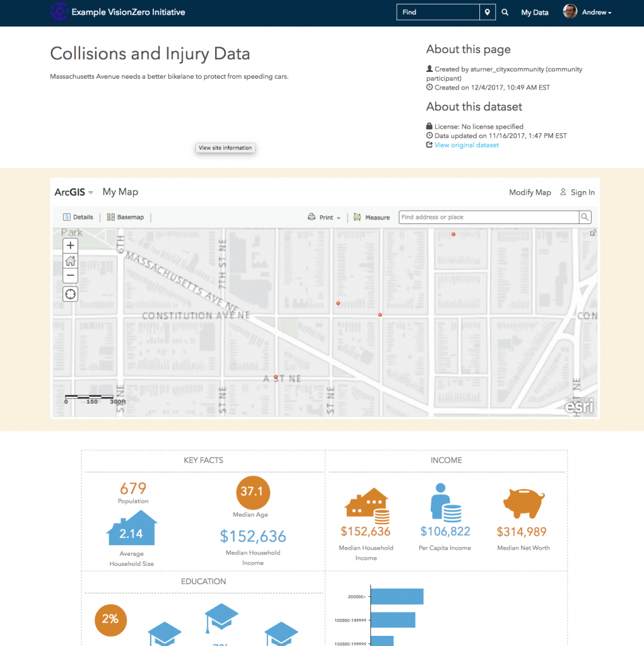Click the location pin icon beside the Find box
644x646 pixels.
coord(488,12)
